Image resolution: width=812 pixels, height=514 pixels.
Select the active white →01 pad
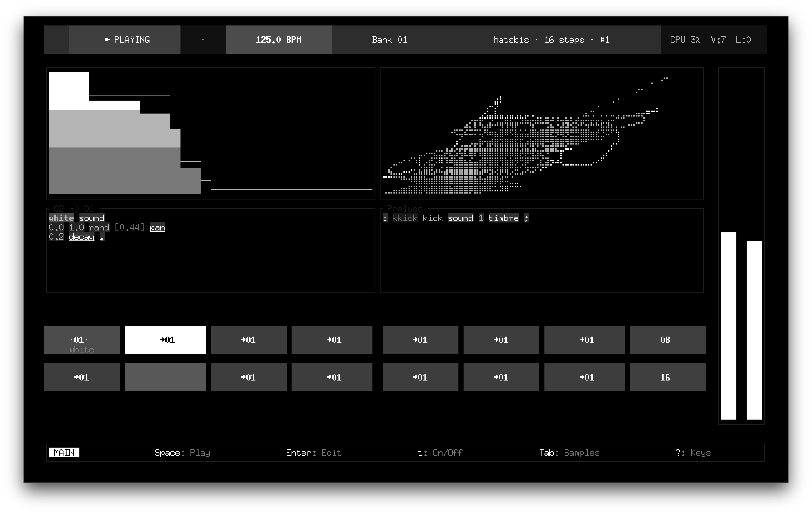pos(165,340)
